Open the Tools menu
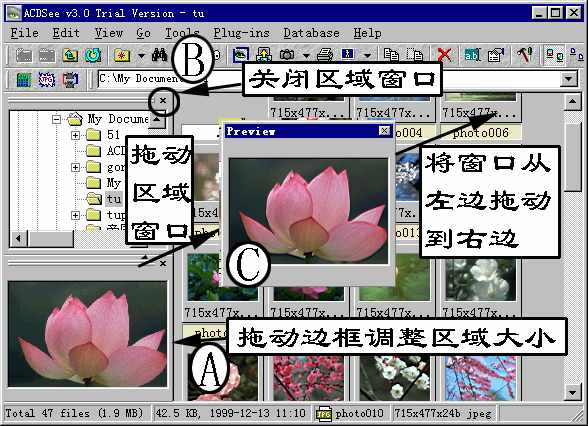The width and height of the screenshot is (588, 426). 182,33
